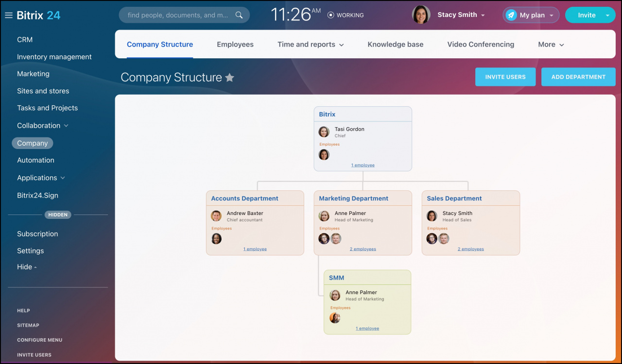Open Bitrix24.Sign in the sidebar
The height and width of the screenshot is (364, 622).
pos(37,196)
